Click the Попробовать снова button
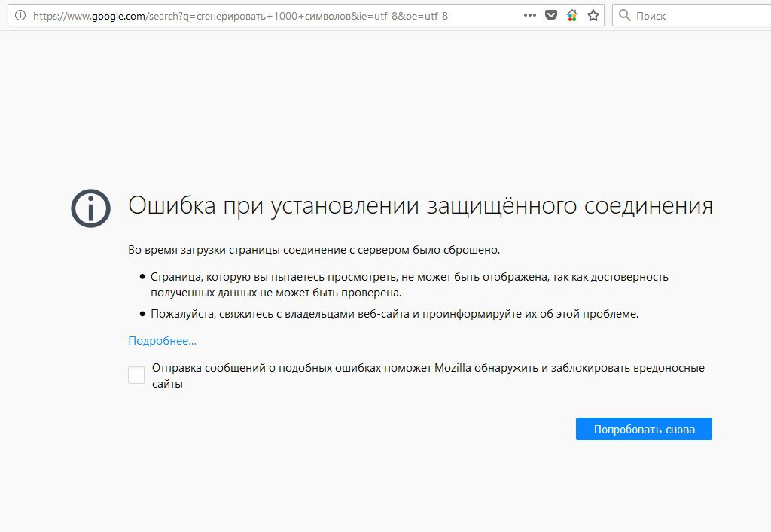The width and height of the screenshot is (771, 532). point(644,429)
